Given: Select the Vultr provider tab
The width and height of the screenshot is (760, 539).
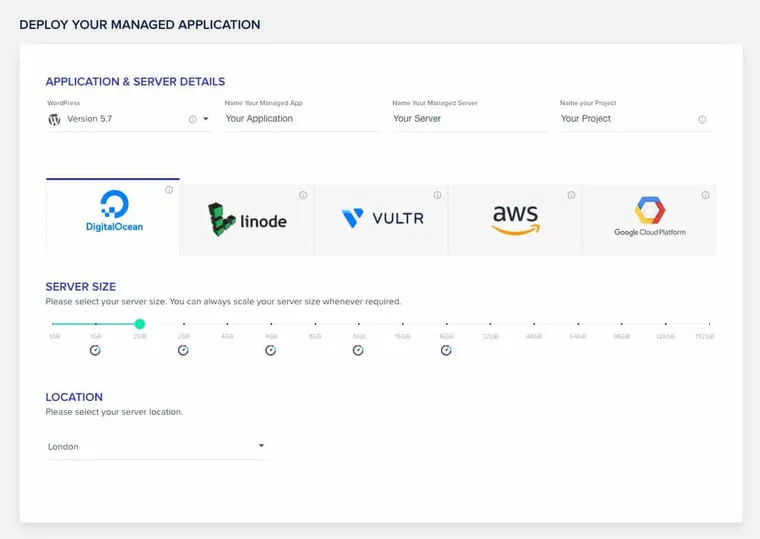Looking at the screenshot, I should pos(381,220).
